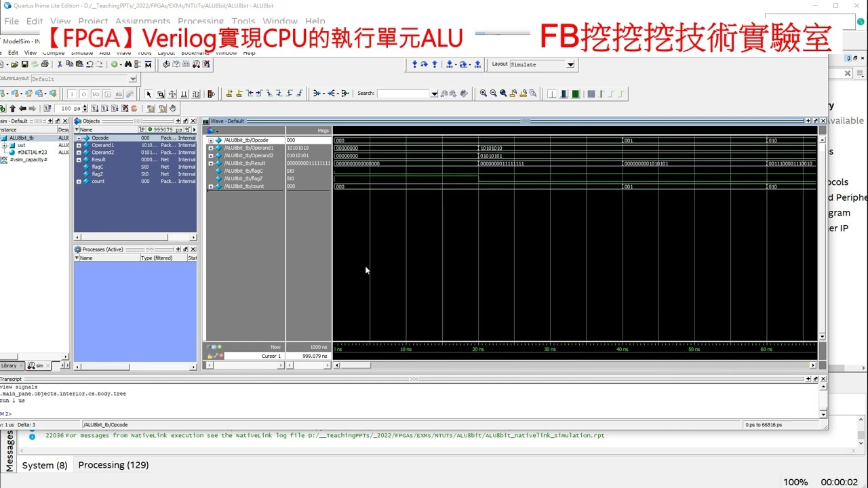Click the Objects panel zoom plus button

pos(178,121)
